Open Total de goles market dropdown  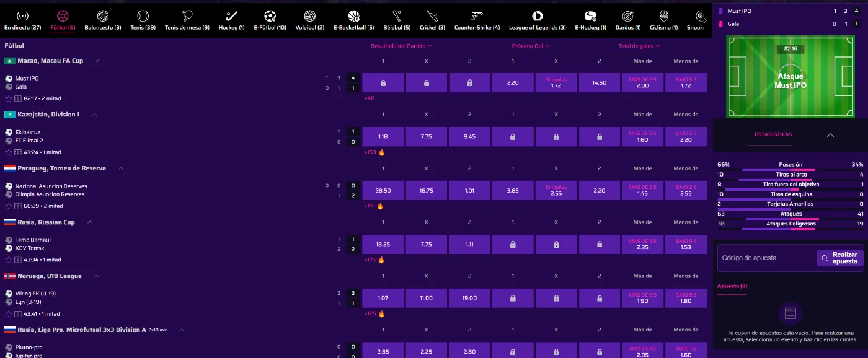point(639,46)
